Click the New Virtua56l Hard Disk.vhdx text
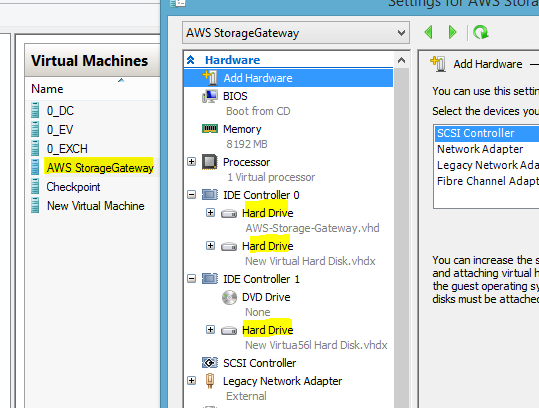Screen dimensions: 539x408 (316, 345)
